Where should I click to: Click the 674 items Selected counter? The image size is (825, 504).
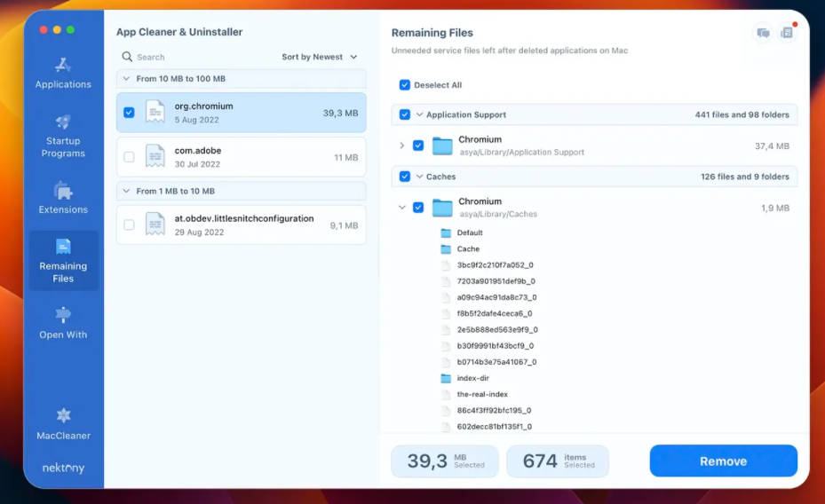coord(558,461)
